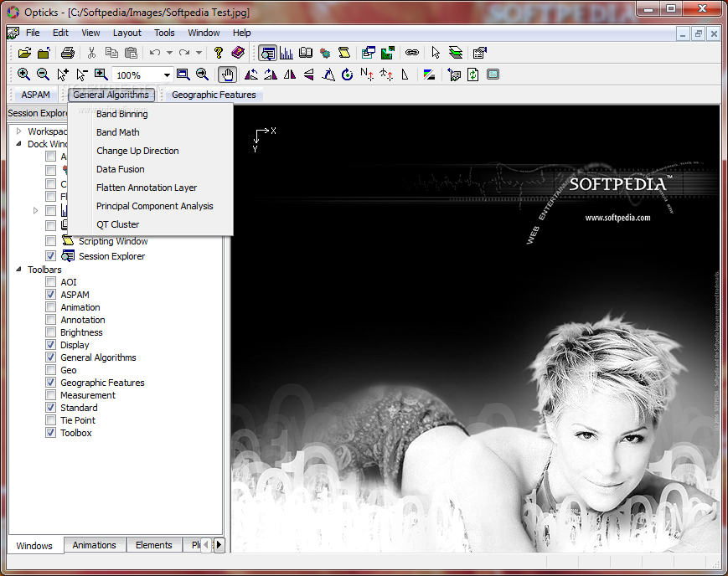This screenshot has height=576, width=728.
Task: Check the Tie Point toolbar checkbox
Action: (x=50, y=420)
